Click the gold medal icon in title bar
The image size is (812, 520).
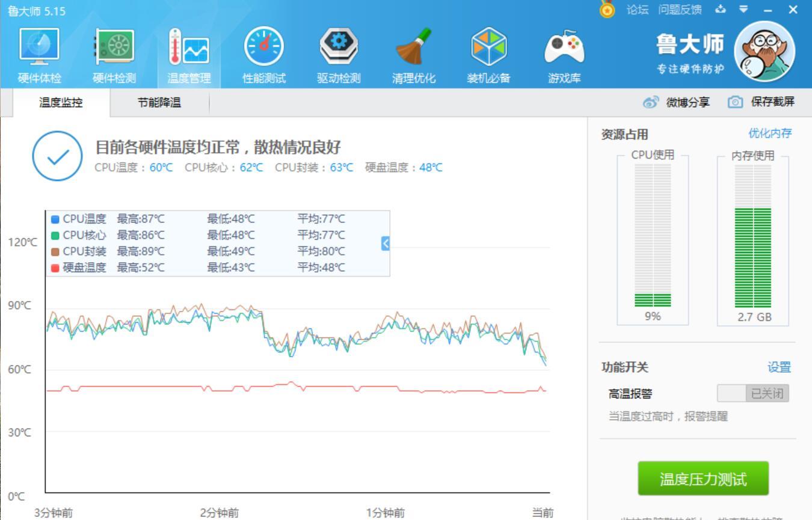(x=607, y=10)
